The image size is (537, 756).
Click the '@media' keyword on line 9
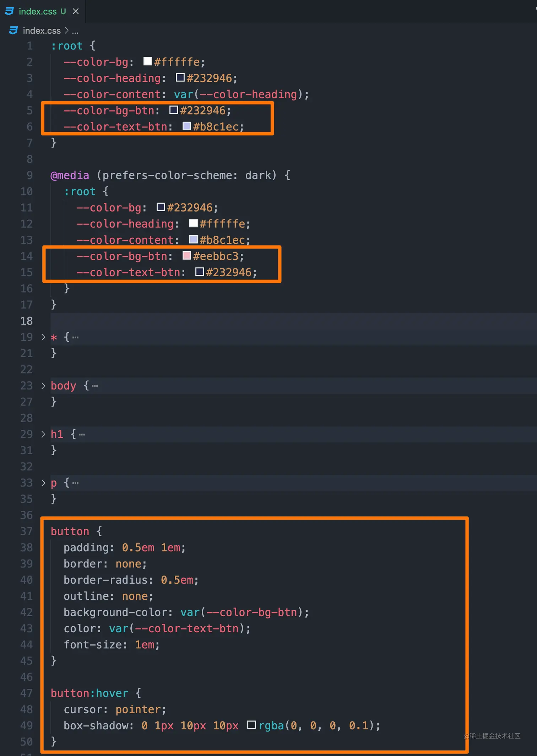[70, 175]
